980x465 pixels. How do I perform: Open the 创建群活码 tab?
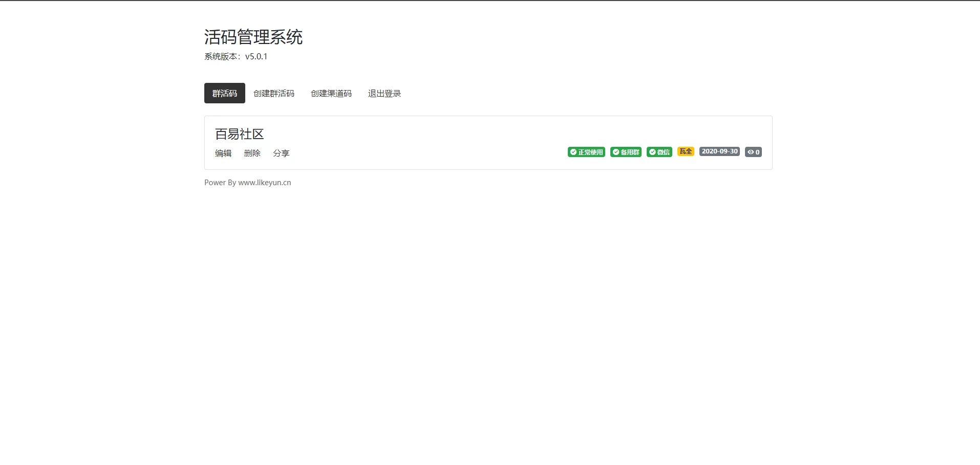pos(273,93)
